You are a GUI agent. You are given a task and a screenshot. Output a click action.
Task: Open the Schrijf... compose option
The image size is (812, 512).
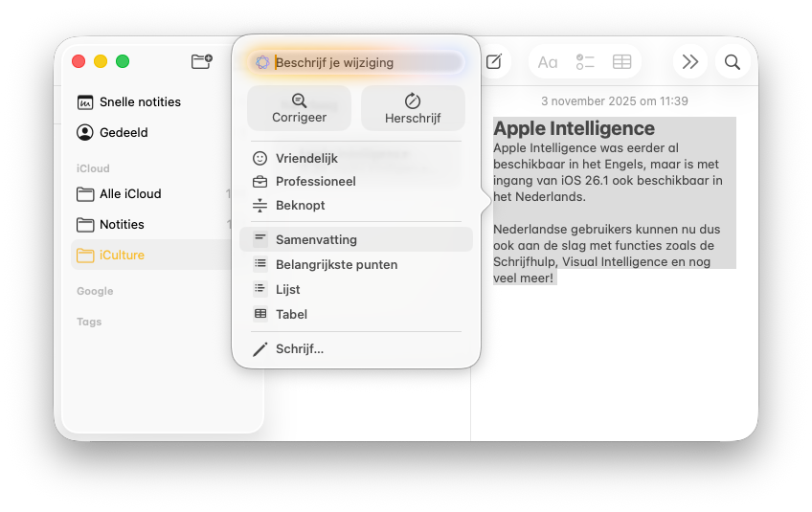click(299, 349)
